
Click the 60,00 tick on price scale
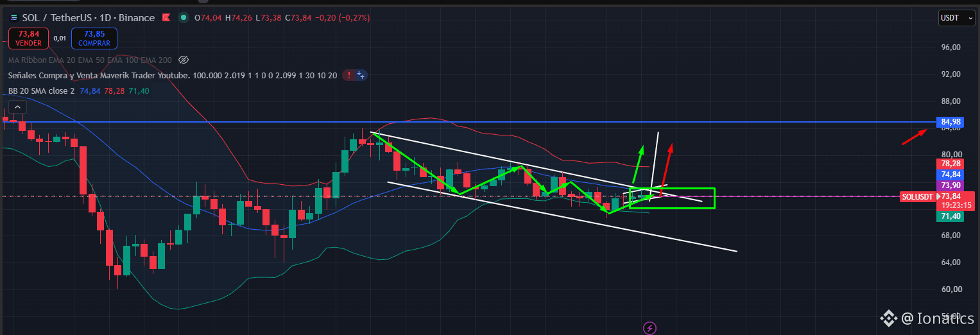[x=950, y=289]
